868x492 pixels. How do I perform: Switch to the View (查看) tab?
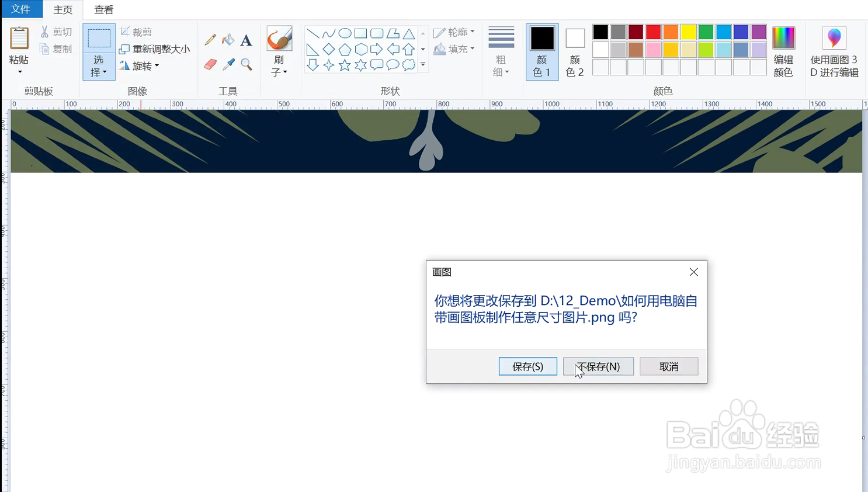[x=104, y=10]
